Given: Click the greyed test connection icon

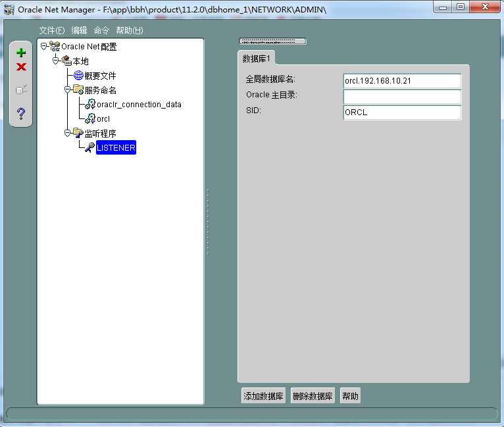Looking at the screenshot, I should (21, 89).
